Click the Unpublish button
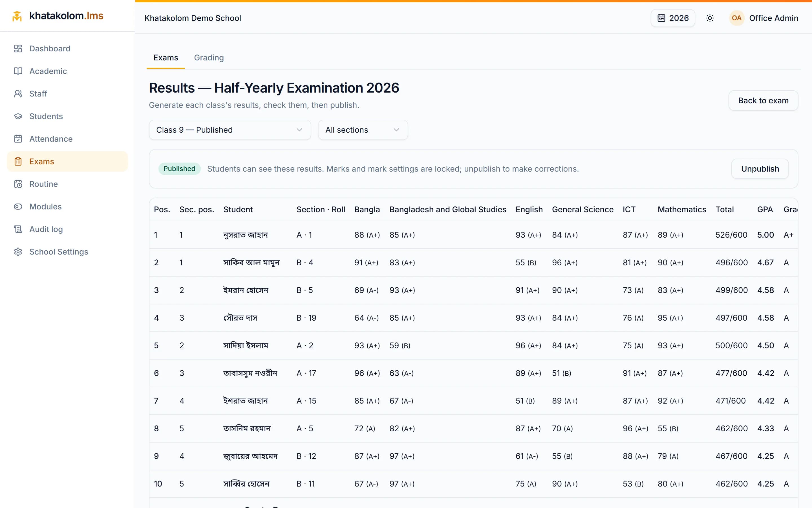The width and height of the screenshot is (812, 508). [x=760, y=169]
